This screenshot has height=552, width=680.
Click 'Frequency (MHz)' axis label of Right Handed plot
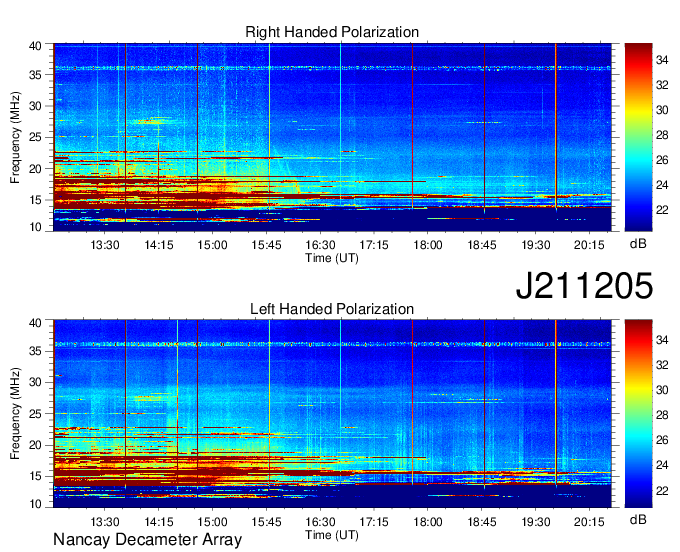[15, 137]
